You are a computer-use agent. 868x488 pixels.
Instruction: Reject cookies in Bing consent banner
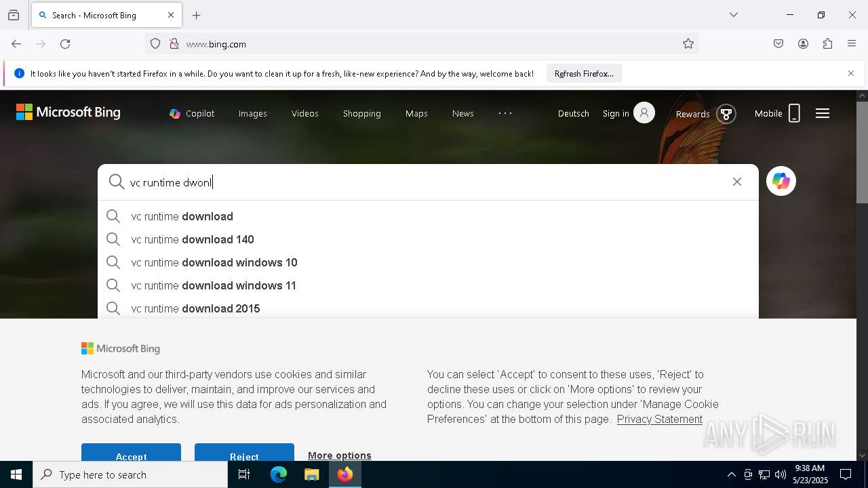(244, 452)
